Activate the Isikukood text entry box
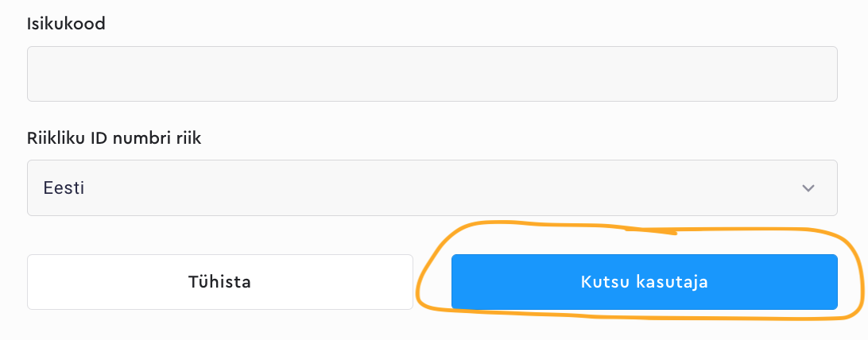 coord(432,74)
